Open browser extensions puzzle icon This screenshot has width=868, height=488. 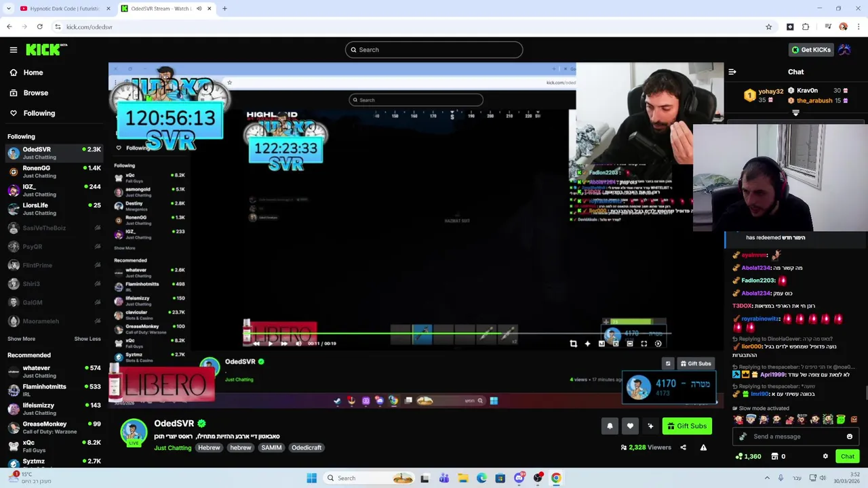point(806,27)
